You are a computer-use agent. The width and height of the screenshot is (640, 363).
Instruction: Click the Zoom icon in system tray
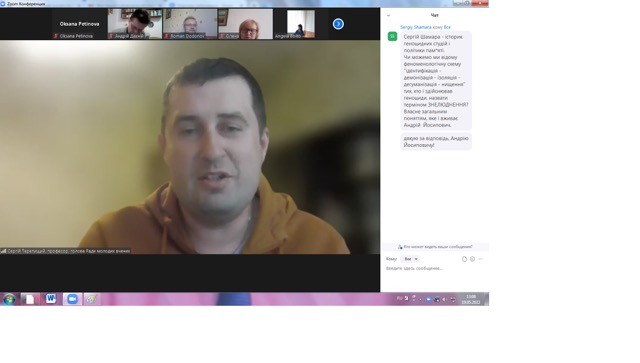click(428, 299)
